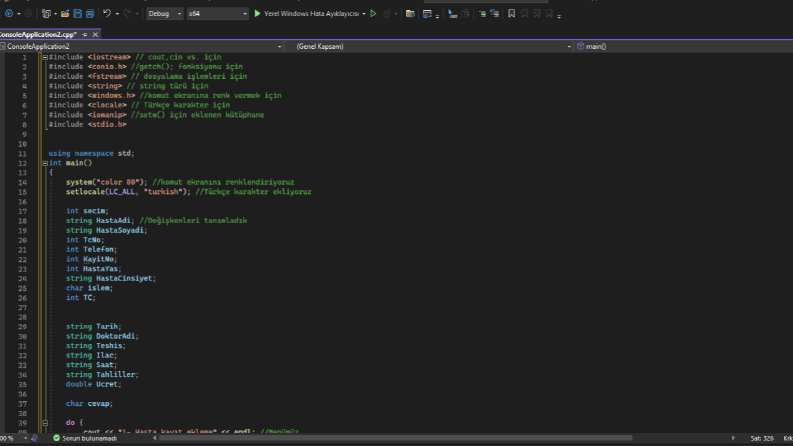Open the Debug configuration dropdown

point(164,14)
